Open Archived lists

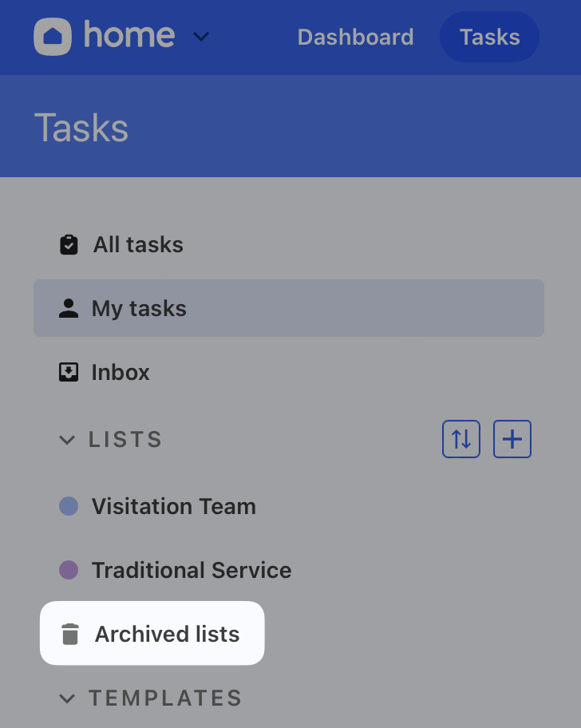(x=167, y=634)
